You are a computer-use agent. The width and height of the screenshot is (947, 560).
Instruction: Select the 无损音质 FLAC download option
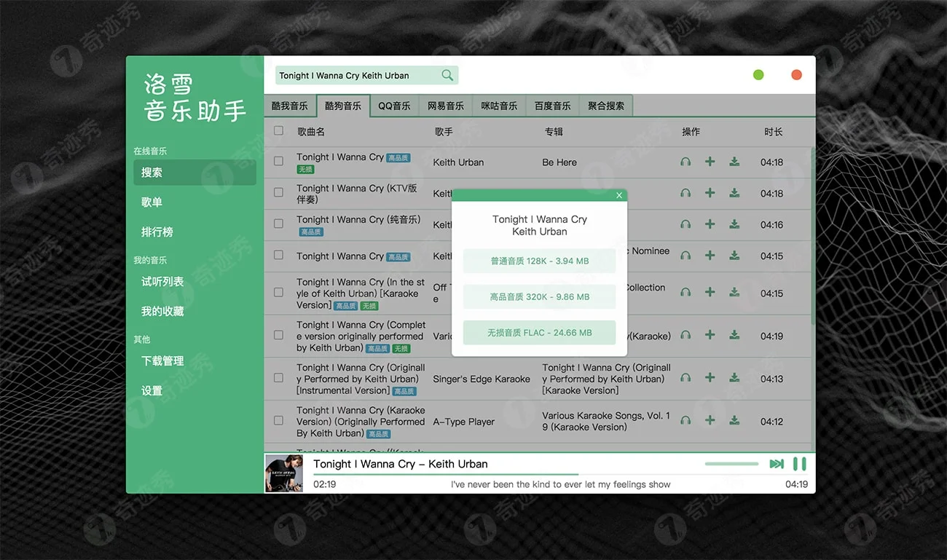(539, 332)
